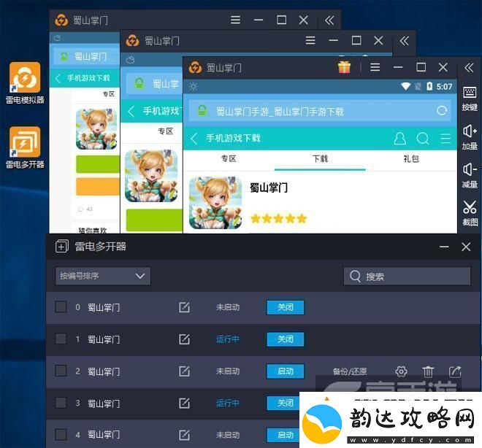This screenshot has width=482, height=448.
Task: Tick the checkbox for instance 2
Action: pos(61,371)
